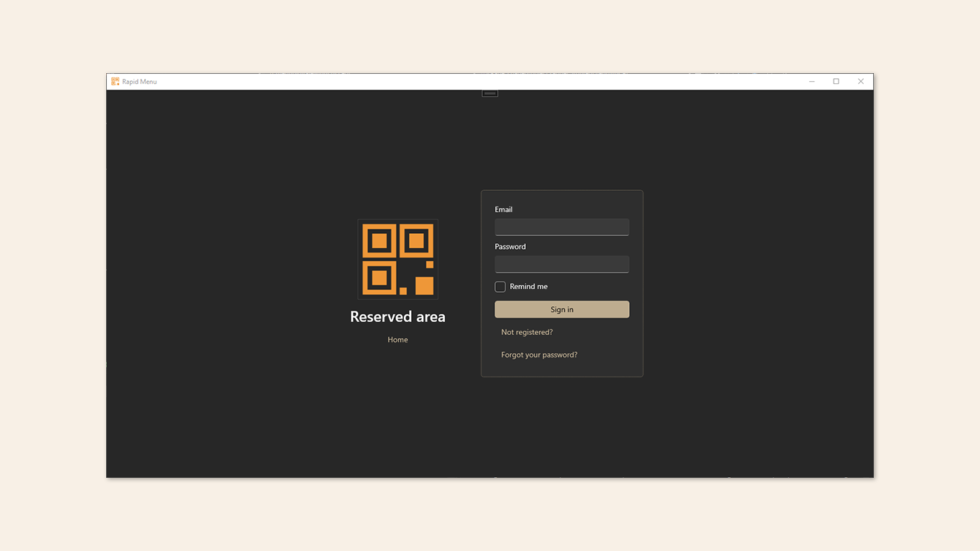Go to the Home link

coord(397,340)
